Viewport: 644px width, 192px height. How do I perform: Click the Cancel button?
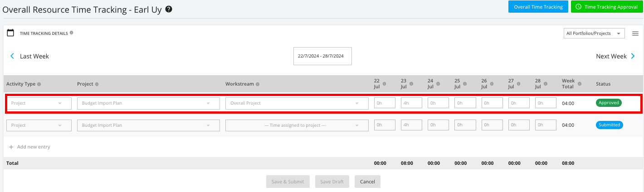(367, 182)
